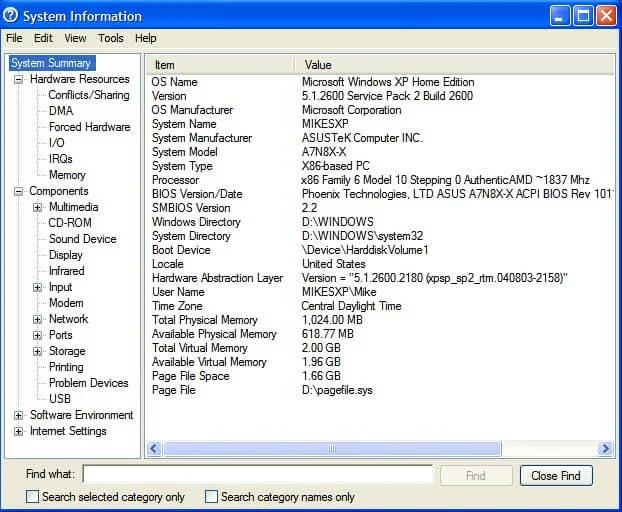Select the Time Zone row
622x512 pixels.
pos(380,306)
